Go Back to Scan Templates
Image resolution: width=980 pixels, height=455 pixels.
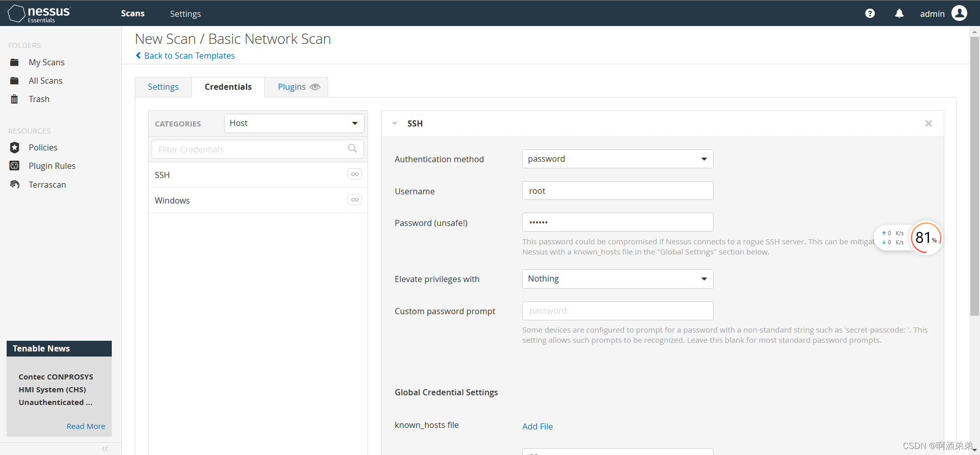189,56
